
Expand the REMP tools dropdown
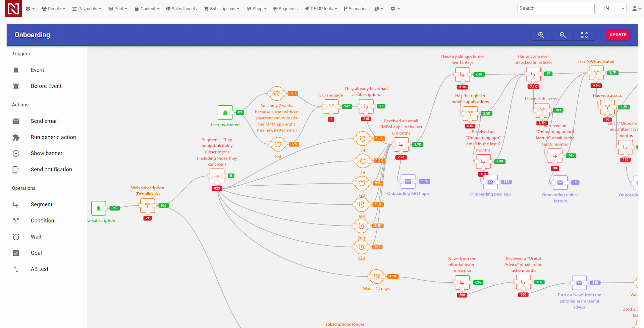coord(321,9)
